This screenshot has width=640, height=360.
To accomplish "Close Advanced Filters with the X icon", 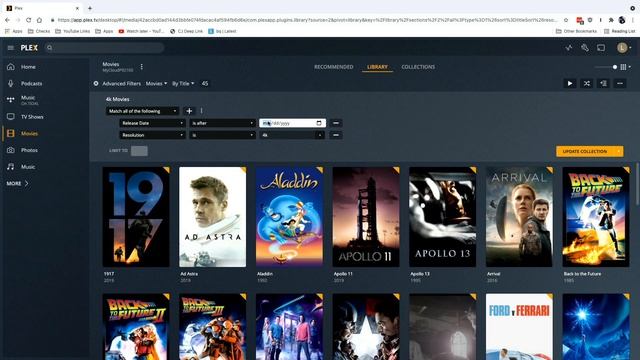I will (x=96, y=83).
